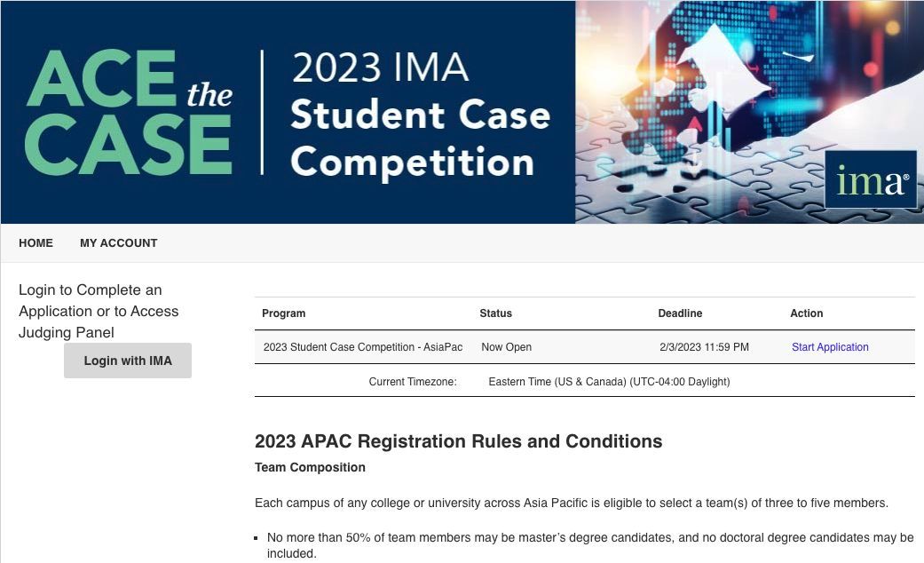Click the Deadline column header
Viewport: 924px width, 563px height.
click(680, 313)
